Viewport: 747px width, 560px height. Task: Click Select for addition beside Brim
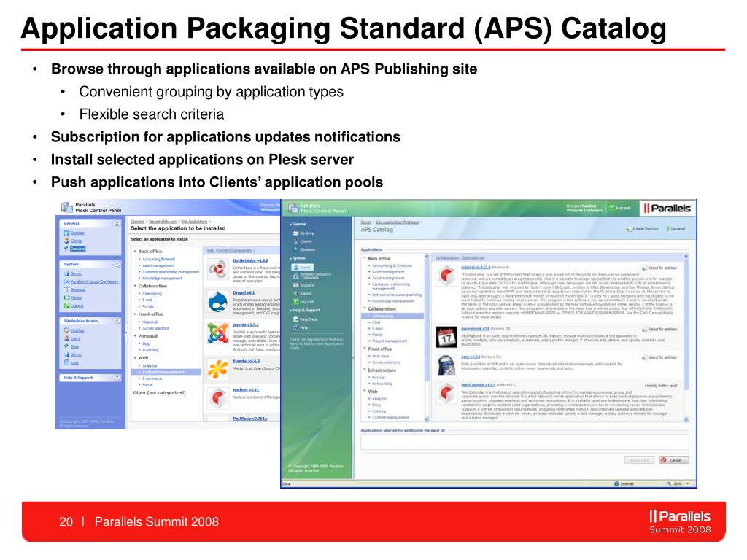pyautogui.click(x=659, y=357)
